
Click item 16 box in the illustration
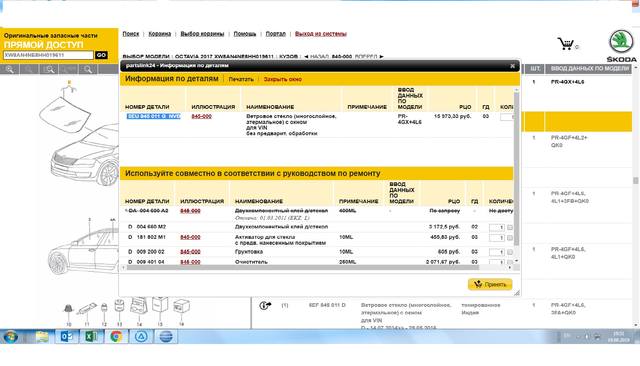(x=181, y=306)
